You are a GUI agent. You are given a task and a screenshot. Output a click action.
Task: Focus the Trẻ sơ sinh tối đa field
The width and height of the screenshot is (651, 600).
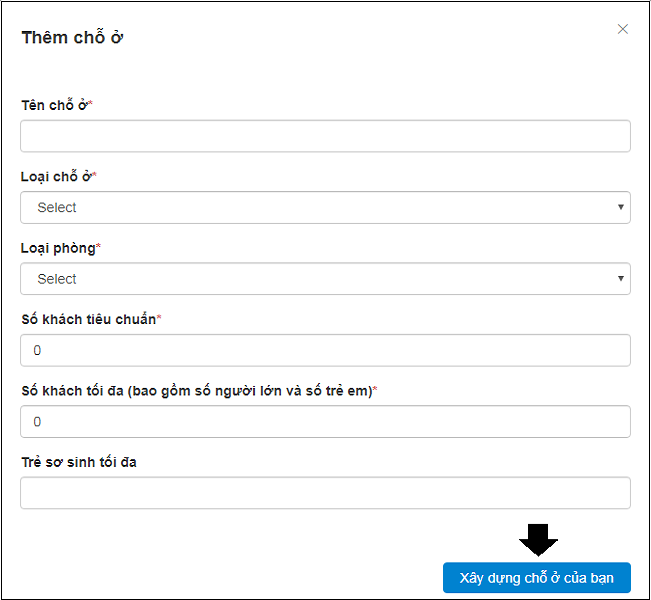click(x=325, y=493)
